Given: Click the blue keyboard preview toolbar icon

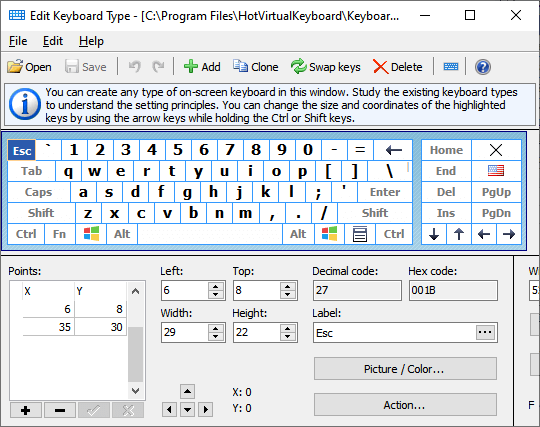Looking at the screenshot, I should point(450,66).
